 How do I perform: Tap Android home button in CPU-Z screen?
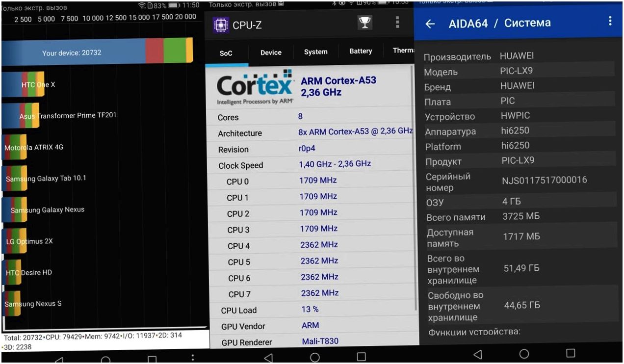[x=315, y=357]
